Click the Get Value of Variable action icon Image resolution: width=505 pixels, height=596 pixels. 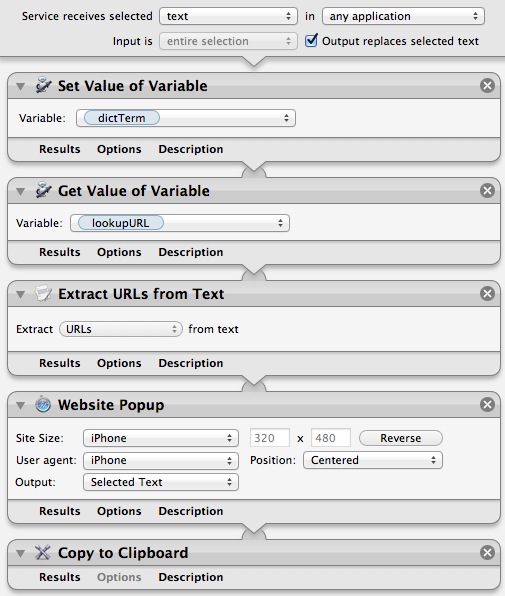pos(43,190)
